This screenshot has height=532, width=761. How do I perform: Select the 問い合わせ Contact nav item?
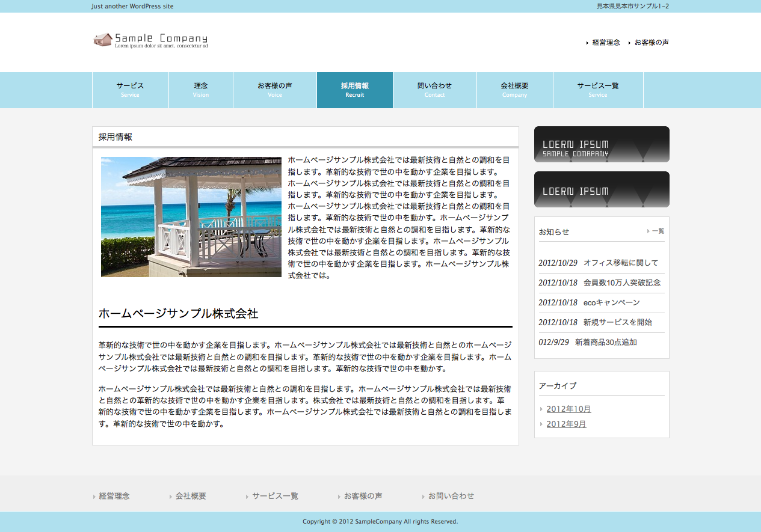435,90
